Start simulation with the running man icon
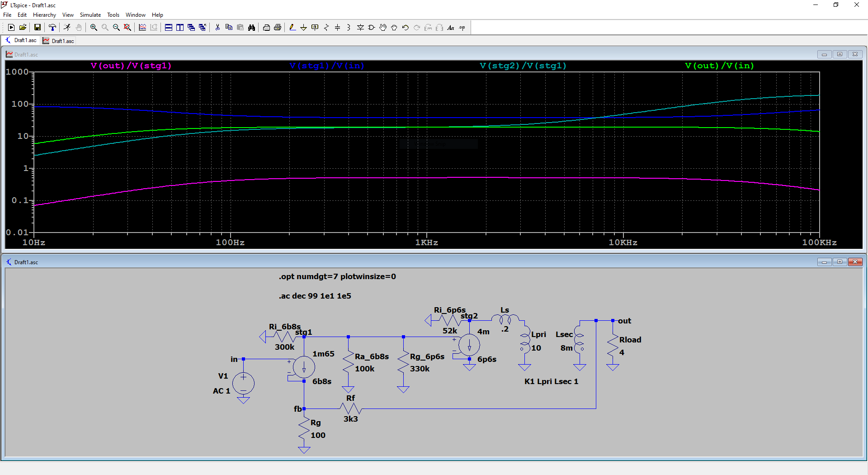The height and width of the screenshot is (475, 868). 67,28
